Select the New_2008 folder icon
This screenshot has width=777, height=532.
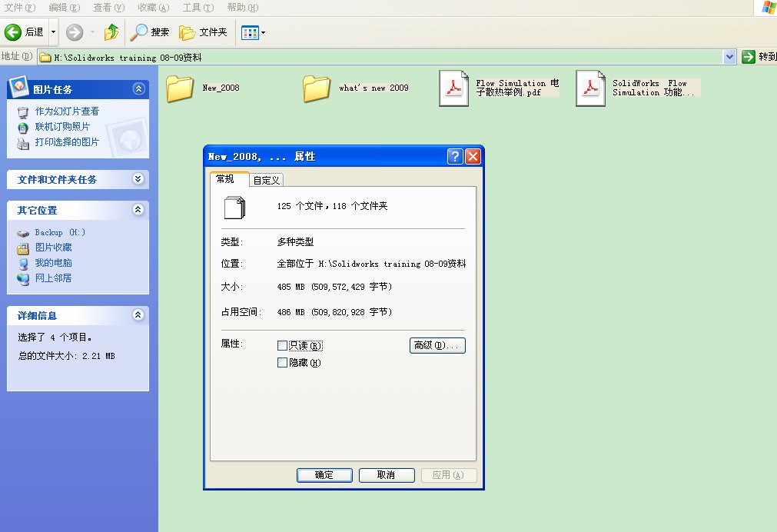[x=179, y=88]
